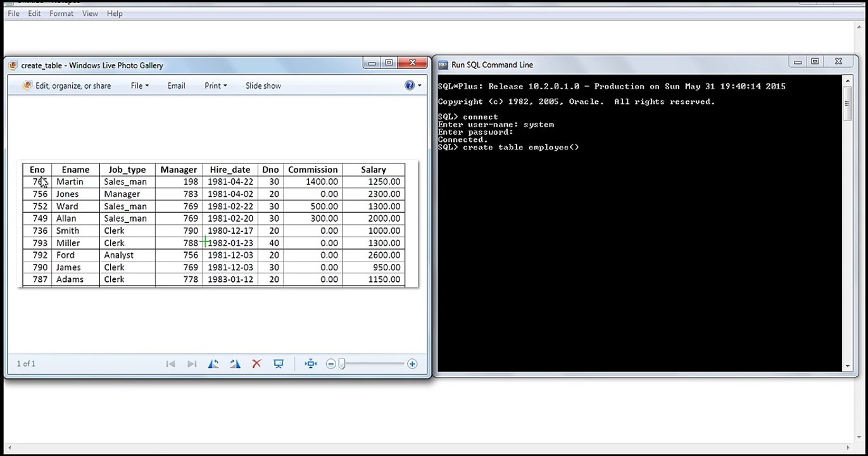Go to previous photo in Photo Gallery
Image resolution: width=868 pixels, height=456 pixels.
coord(170,364)
